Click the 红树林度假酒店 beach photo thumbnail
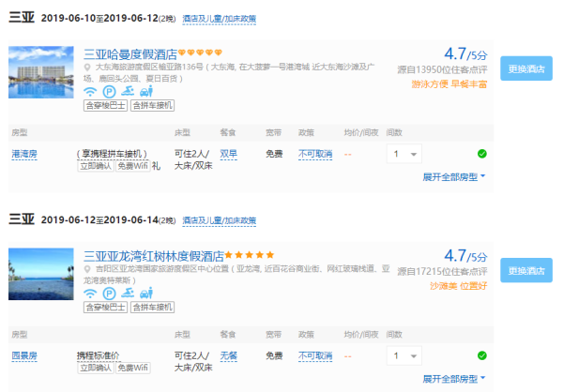 pyautogui.click(x=41, y=274)
